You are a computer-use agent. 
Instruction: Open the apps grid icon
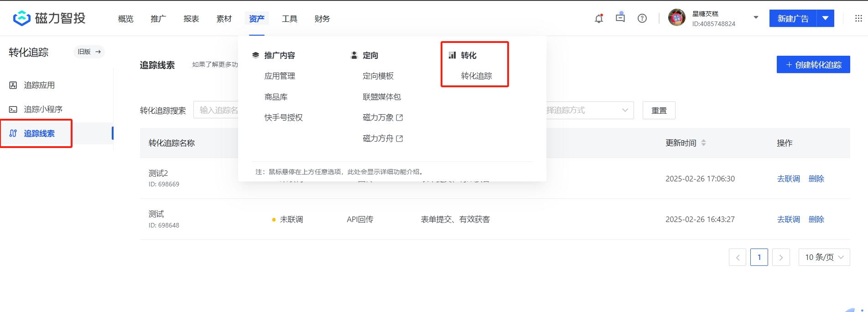pos(858,18)
